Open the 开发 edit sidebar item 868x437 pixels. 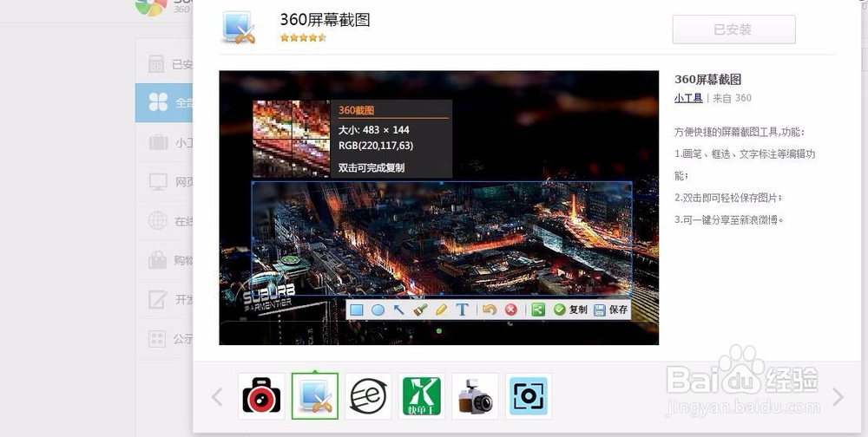coord(164,299)
